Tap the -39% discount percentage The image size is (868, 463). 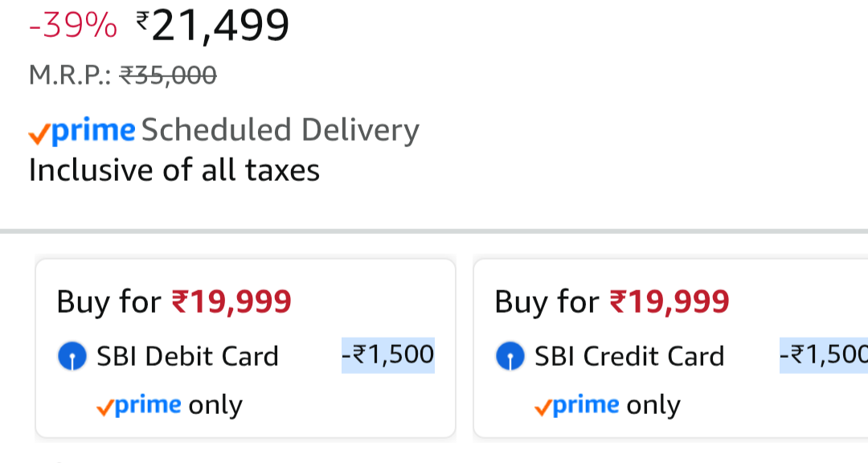[73, 27]
